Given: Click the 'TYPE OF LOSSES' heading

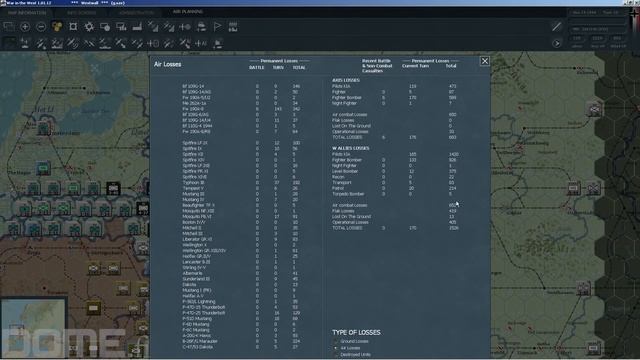Looking at the screenshot, I should [x=356, y=333].
